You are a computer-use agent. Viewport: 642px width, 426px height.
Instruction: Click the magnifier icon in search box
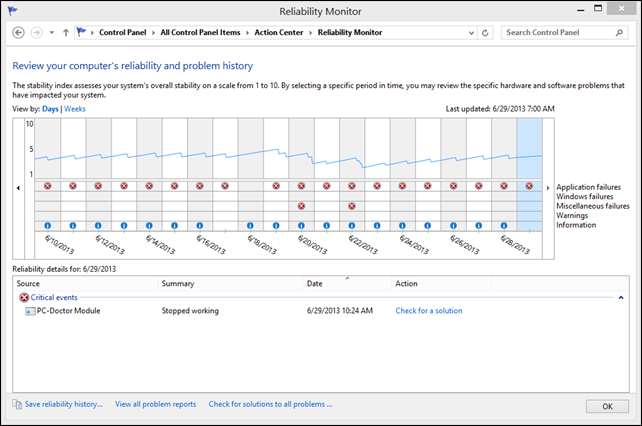point(620,32)
